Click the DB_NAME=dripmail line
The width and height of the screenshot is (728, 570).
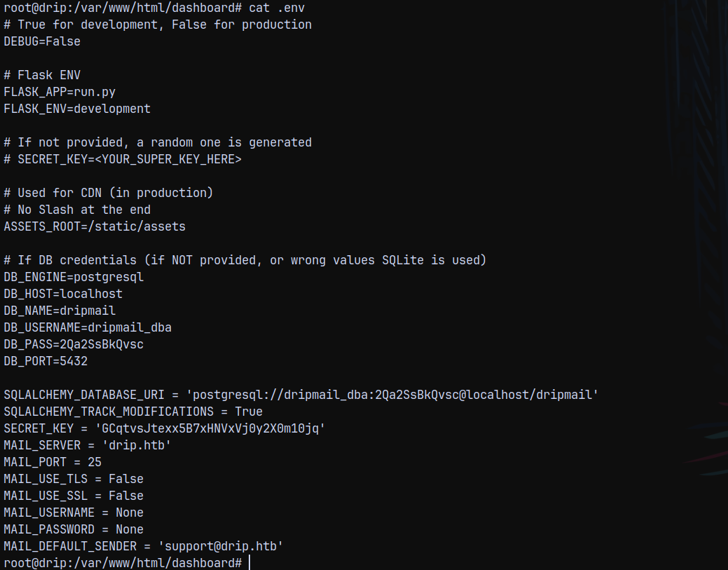pos(60,311)
